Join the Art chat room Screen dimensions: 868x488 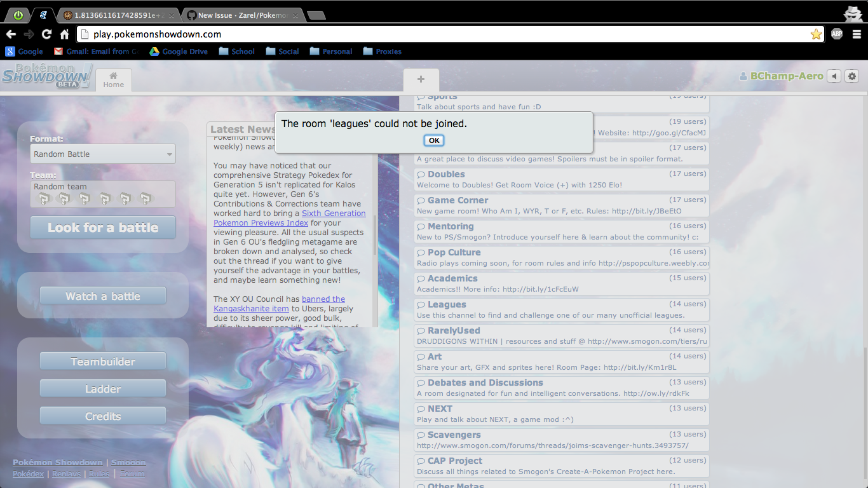point(562,362)
